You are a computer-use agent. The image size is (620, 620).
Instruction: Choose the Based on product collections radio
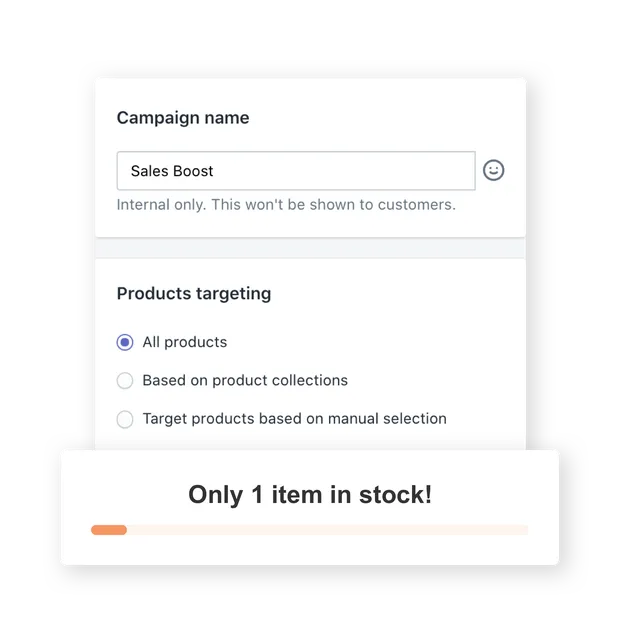pos(125,380)
